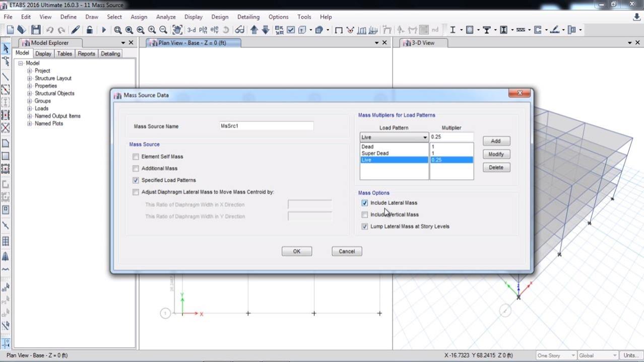
Task: Click the Pan hand icon
Action: tap(177, 30)
